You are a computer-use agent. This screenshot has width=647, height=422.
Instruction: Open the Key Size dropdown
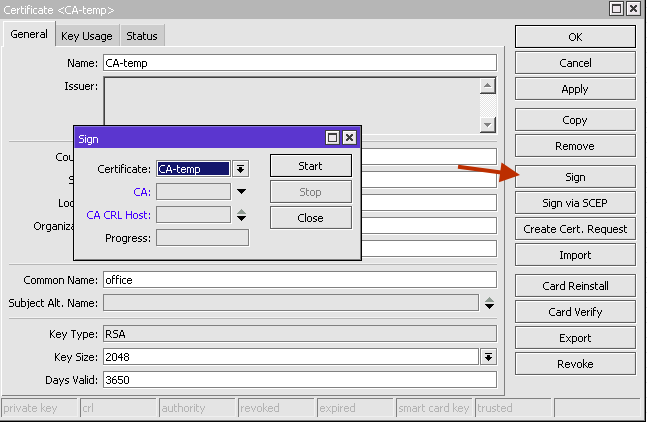[488, 357]
